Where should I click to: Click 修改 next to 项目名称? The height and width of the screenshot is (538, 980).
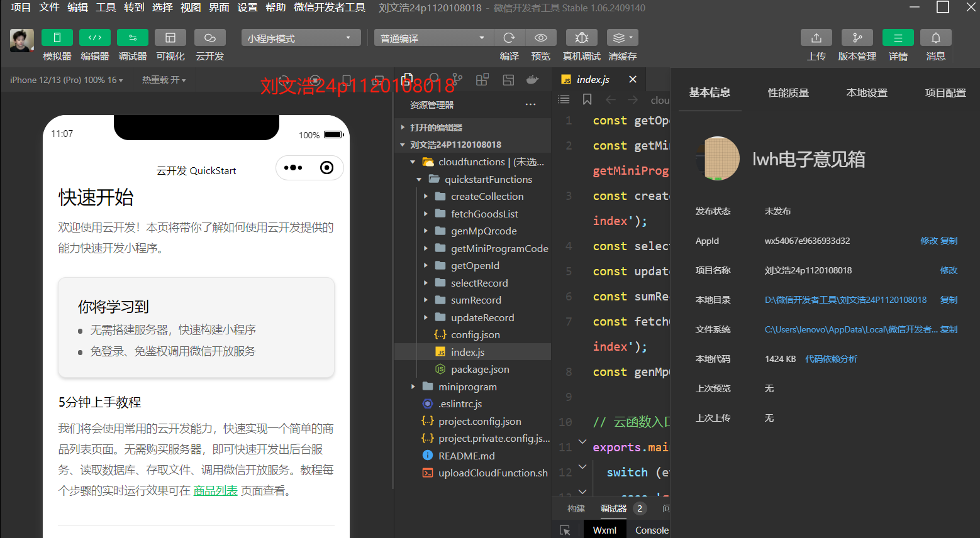pos(949,270)
